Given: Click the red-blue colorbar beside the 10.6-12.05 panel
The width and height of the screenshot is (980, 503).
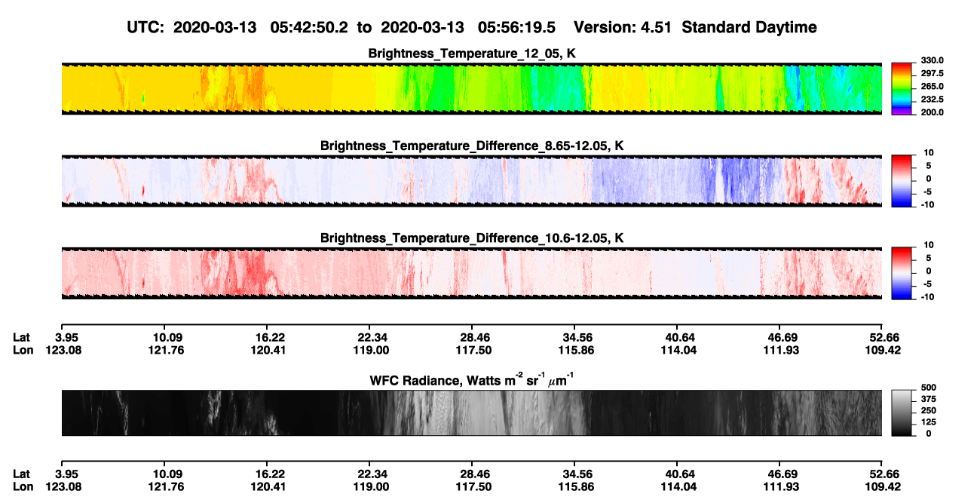Looking at the screenshot, I should click(901, 274).
